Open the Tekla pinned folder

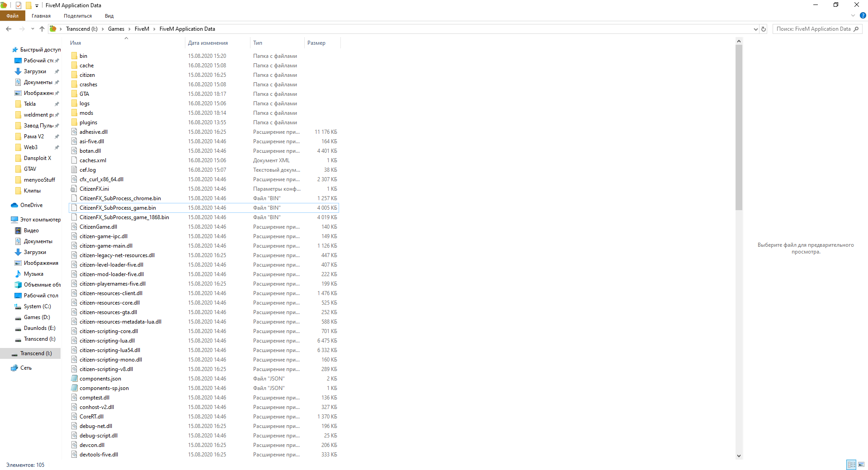pyautogui.click(x=30, y=104)
